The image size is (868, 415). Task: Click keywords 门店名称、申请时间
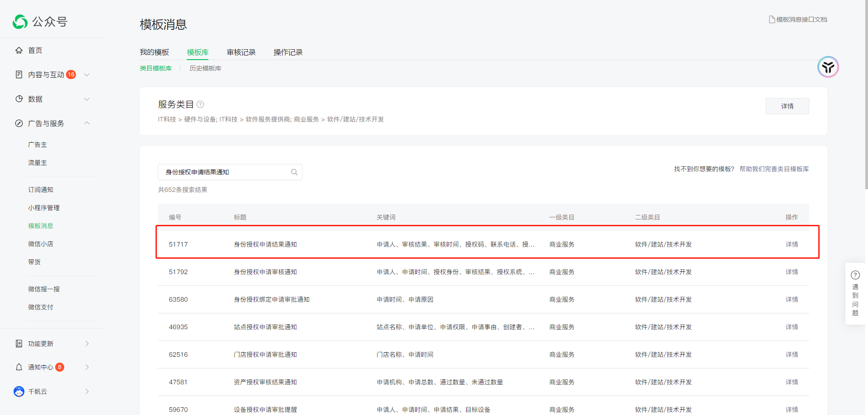point(405,354)
